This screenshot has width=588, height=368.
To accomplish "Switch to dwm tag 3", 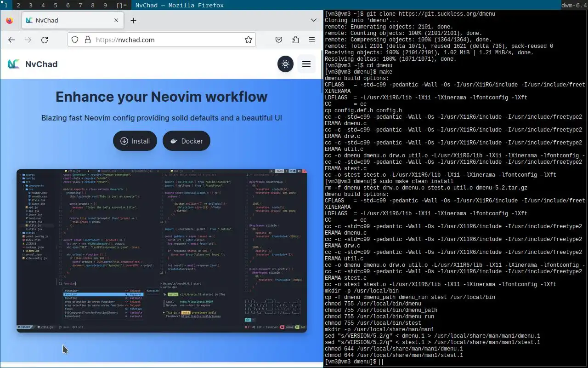I will pos(30,5).
